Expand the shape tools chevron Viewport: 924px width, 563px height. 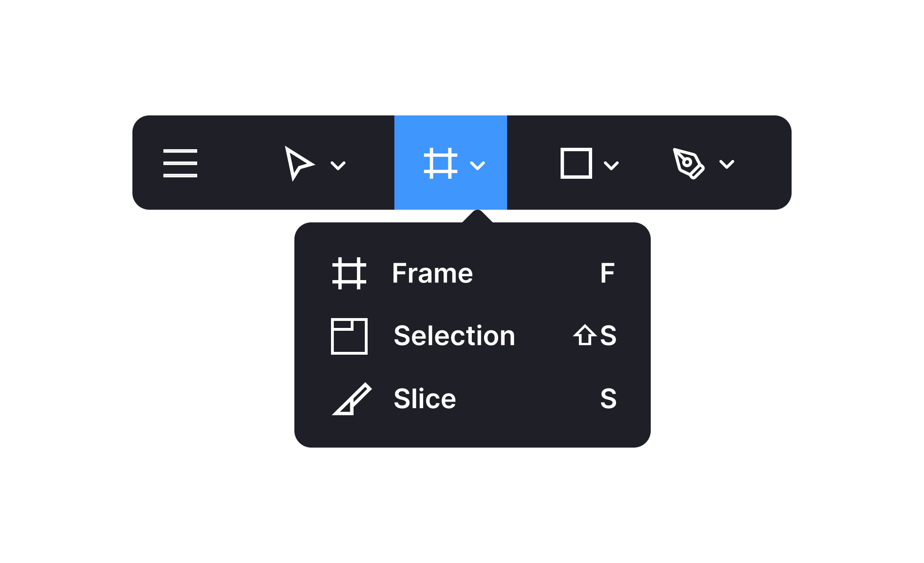pyautogui.click(x=611, y=165)
